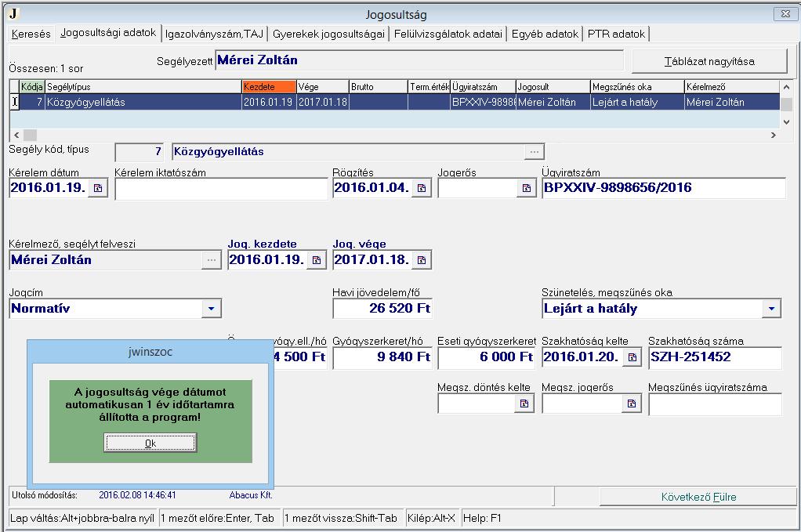
Task: Click the Utolsó módosítás timestamp 2016.02.08 14:46:41
Action: tap(137, 495)
